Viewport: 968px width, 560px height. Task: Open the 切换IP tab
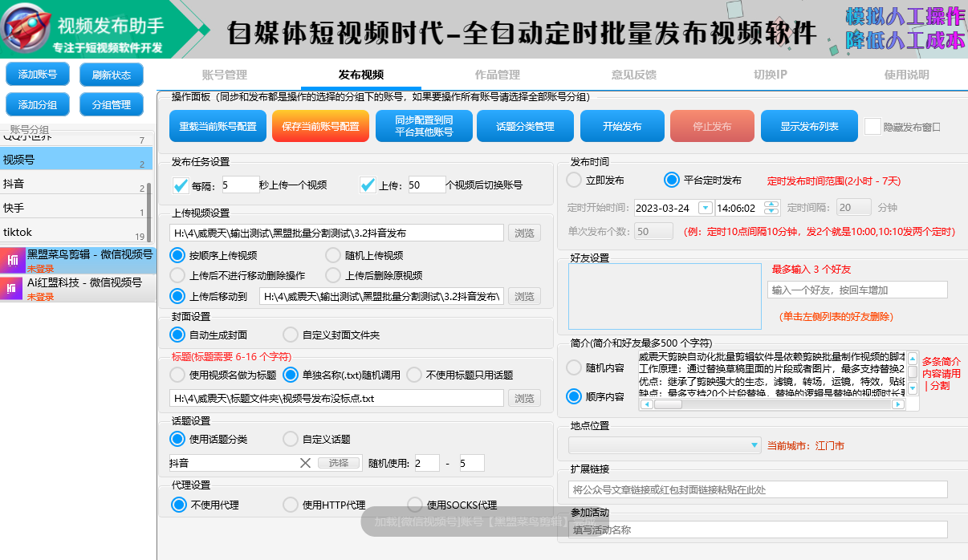click(771, 75)
